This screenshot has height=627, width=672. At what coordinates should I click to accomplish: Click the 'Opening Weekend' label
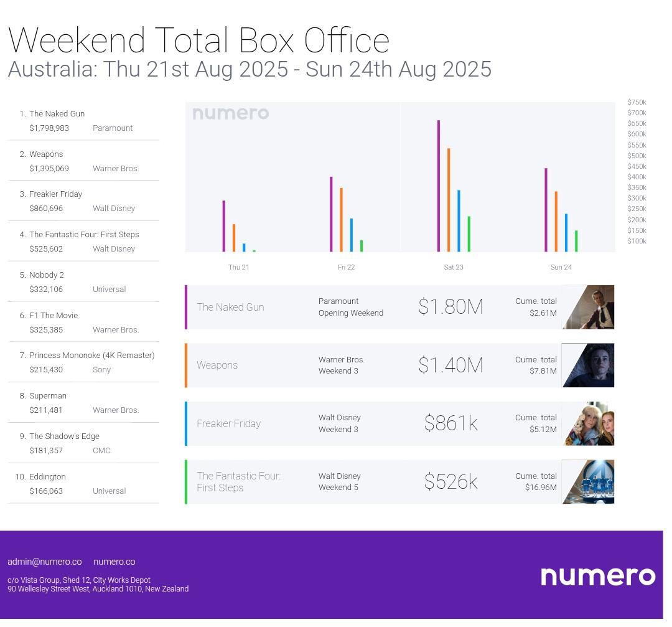point(350,313)
